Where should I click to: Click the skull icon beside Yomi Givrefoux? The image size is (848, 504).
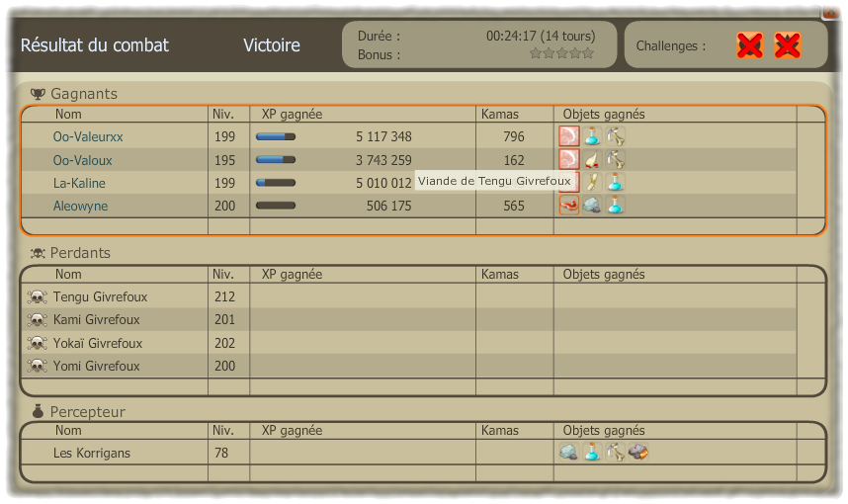[37, 366]
